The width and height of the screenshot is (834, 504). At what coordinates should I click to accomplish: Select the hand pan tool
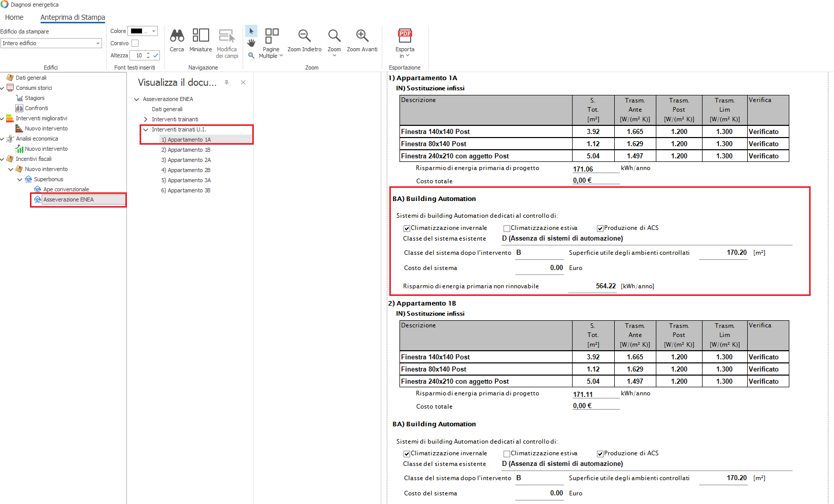pyautogui.click(x=251, y=43)
